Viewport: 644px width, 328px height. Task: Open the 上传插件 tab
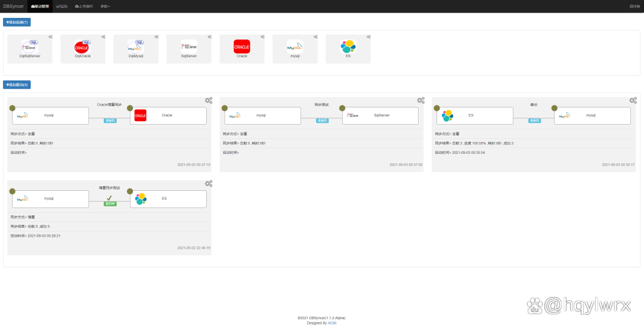point(84,7)
